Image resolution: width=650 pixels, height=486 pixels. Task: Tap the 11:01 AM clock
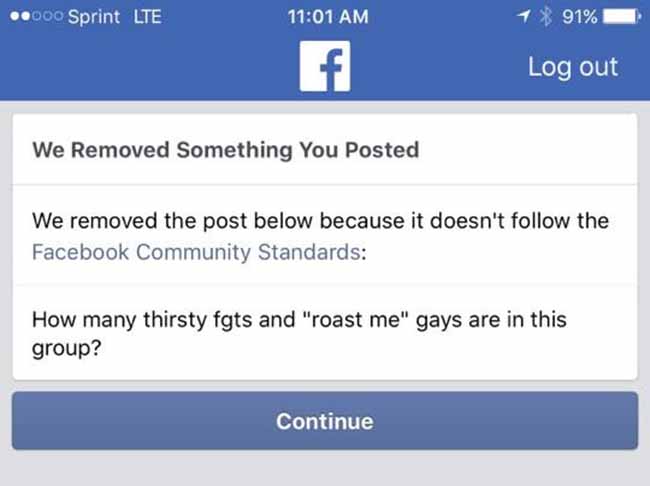coord(328,17)
